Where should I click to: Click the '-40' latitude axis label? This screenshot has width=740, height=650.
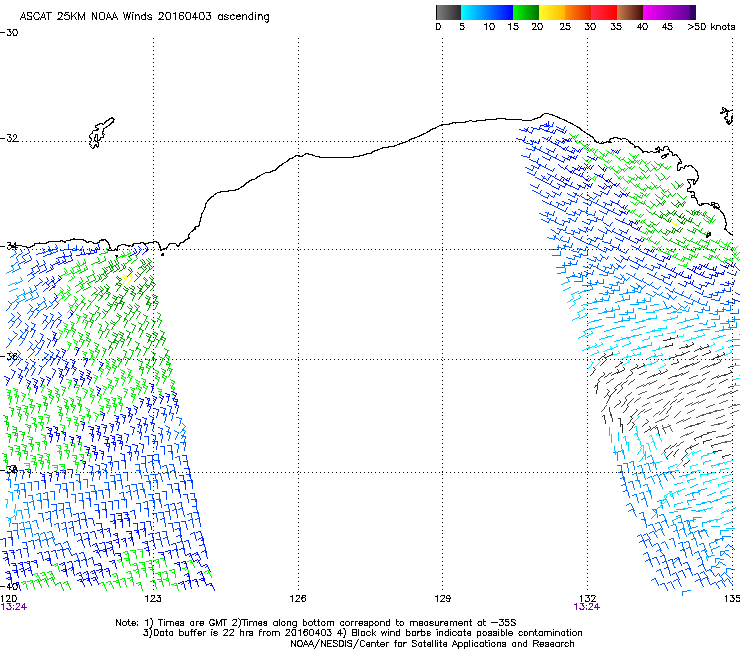point(9,586)
